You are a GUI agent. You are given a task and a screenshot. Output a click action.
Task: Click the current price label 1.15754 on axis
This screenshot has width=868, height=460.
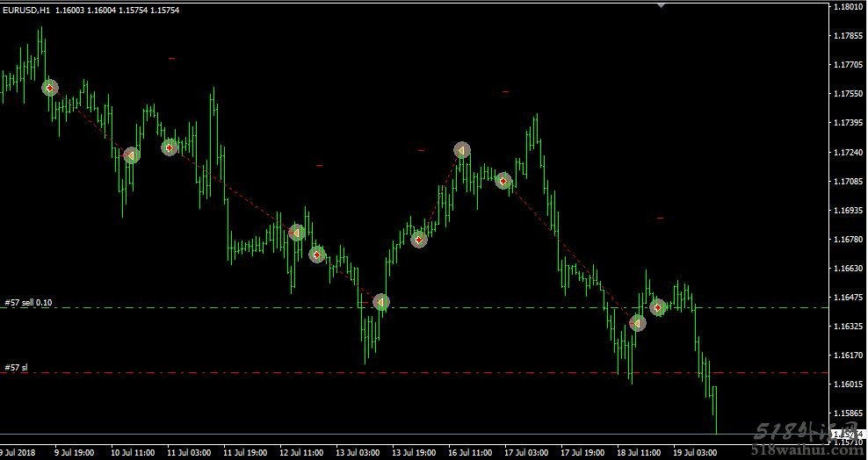848,435
